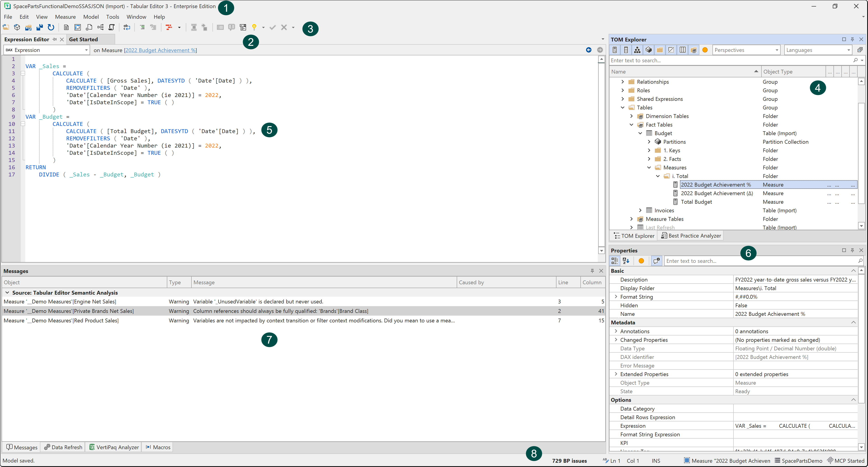Collapse all nodes icon in TOM Explorer
The image size is (868, 467).
(x=860, y=50)
